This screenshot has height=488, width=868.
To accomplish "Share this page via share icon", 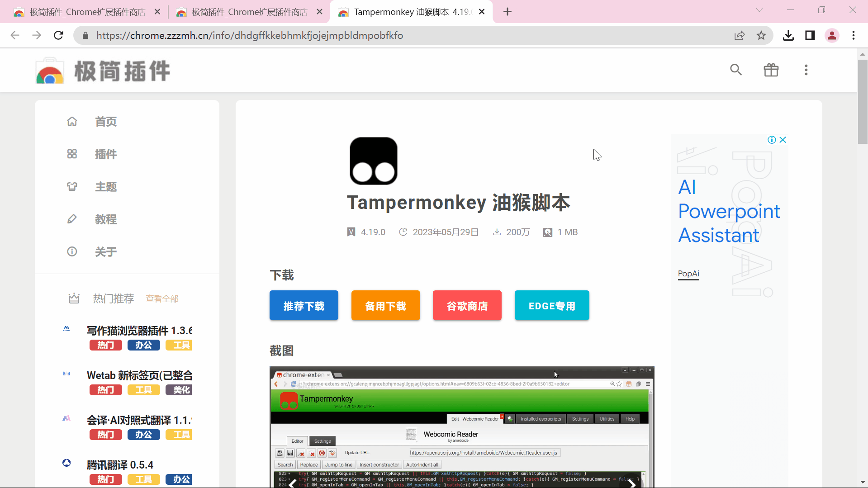I will pos(740,35).
